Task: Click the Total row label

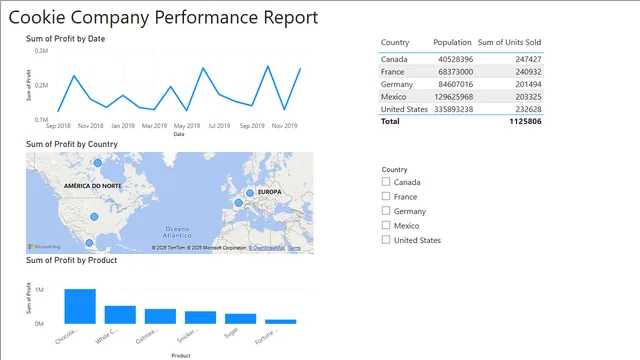Action: [390, 121]
